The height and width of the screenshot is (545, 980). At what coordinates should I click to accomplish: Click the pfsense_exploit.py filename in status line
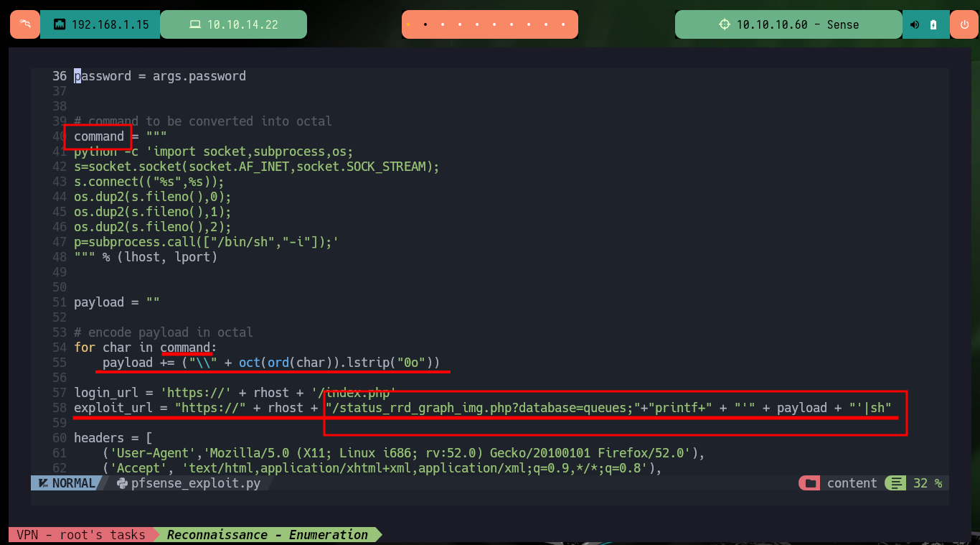click(196, 483)
